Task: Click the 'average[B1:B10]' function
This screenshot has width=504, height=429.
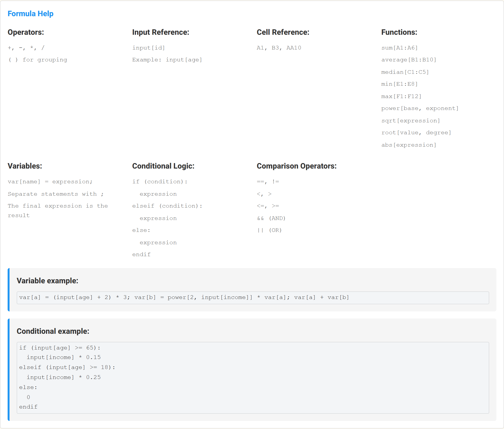Action: point(409,60)
